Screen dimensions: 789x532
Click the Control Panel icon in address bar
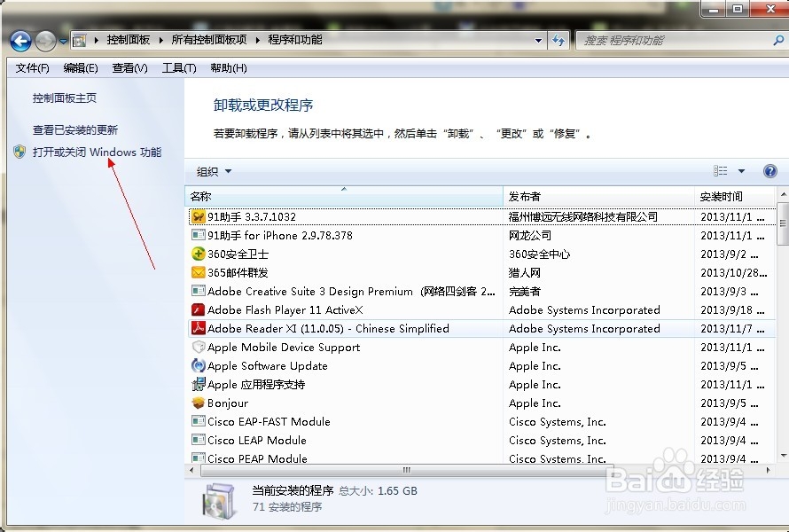[x=80, y=40]
